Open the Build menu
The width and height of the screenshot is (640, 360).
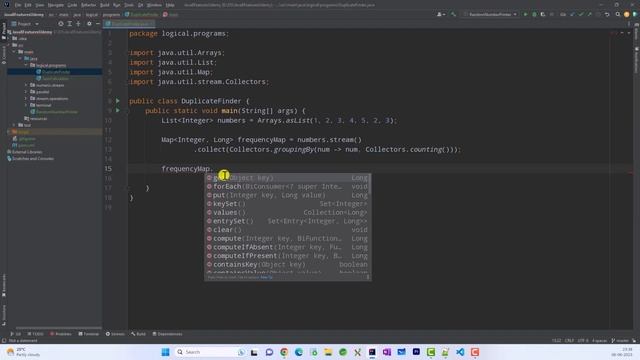(x=105, y=5)
